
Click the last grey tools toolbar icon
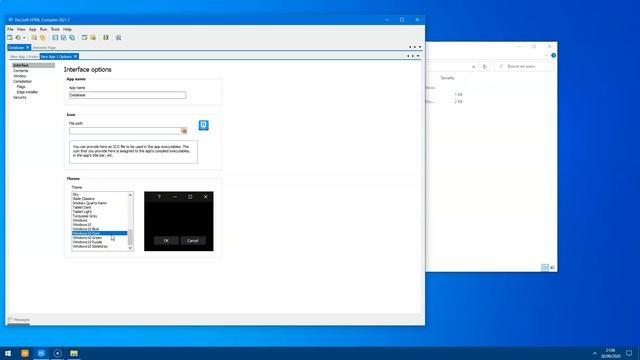[118, 38]
